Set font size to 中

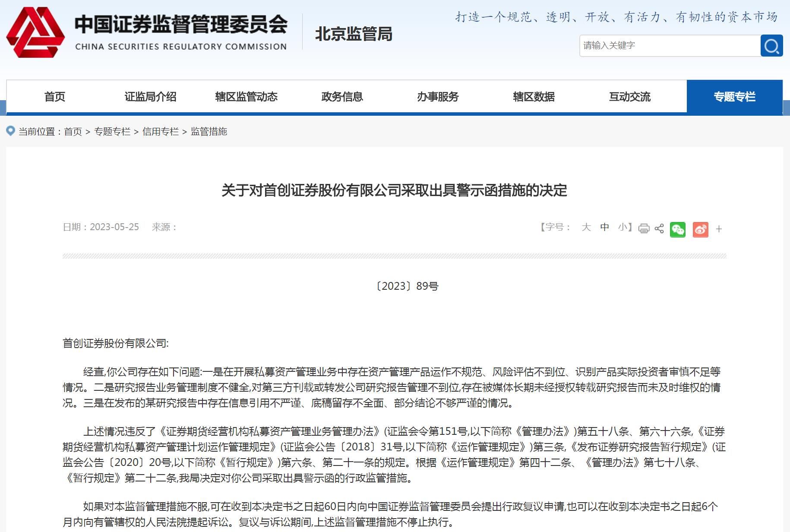point(604,227)
